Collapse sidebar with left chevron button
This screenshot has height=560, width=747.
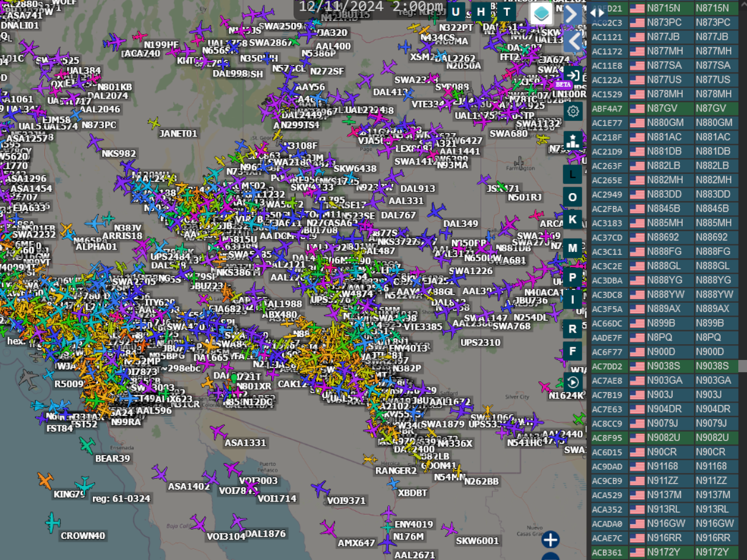(x=574, y=41)
